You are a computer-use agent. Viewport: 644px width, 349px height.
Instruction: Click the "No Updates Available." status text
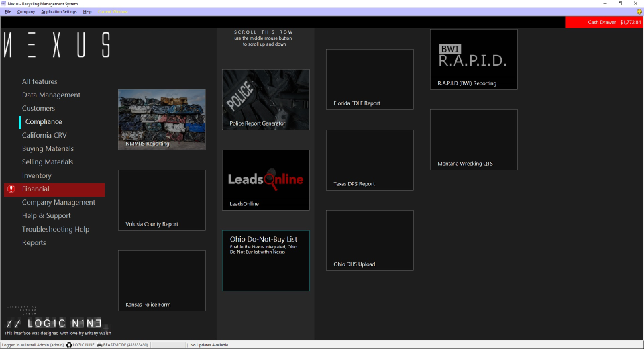[x=209, y=345]
